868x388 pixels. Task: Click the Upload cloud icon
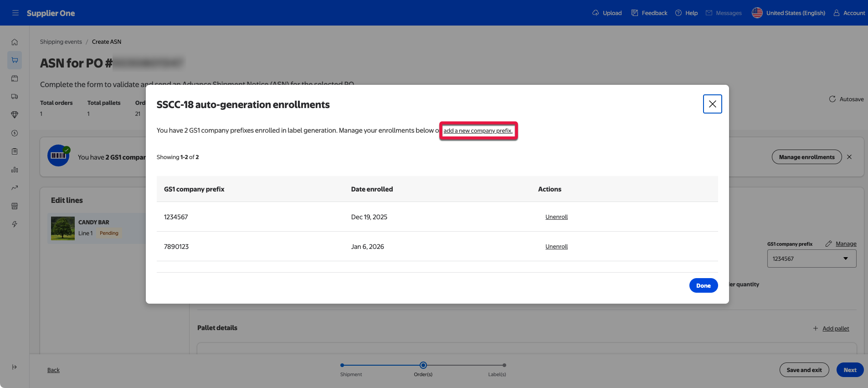click(596, 13)
